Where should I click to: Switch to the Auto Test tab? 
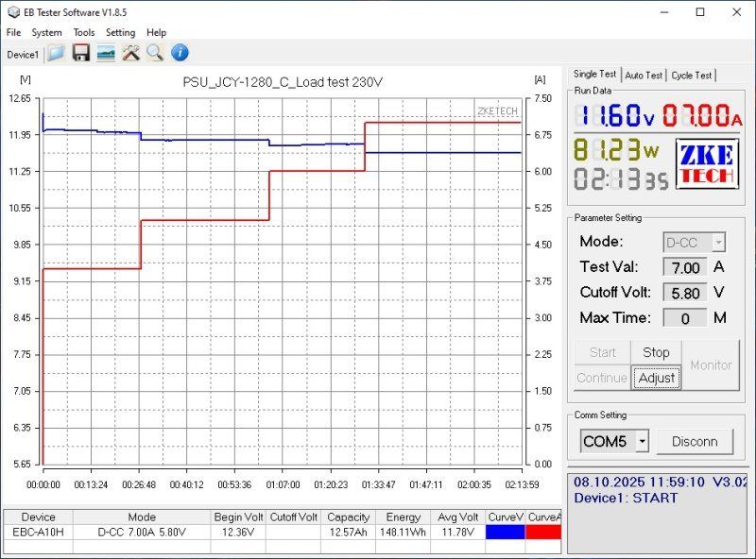pyautogui.click(x=644, y=76)
